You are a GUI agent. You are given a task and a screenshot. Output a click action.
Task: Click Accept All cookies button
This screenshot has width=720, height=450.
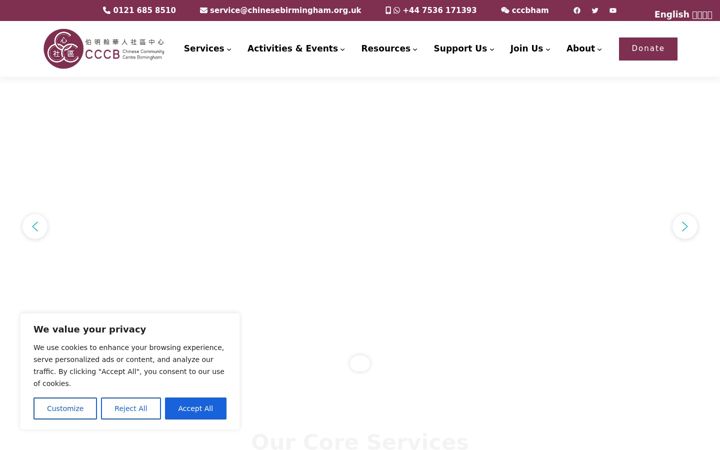pos(196,408)
